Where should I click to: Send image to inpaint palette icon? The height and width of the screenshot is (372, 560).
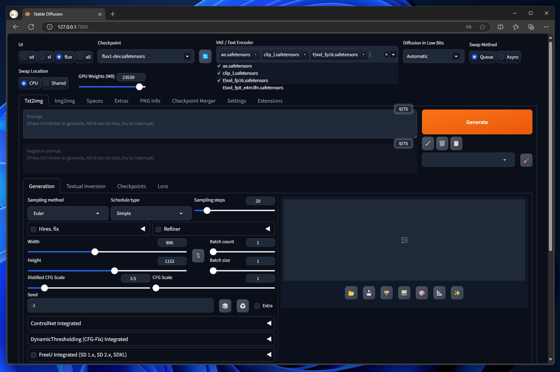pyautogui.click(x=422, y=293)
